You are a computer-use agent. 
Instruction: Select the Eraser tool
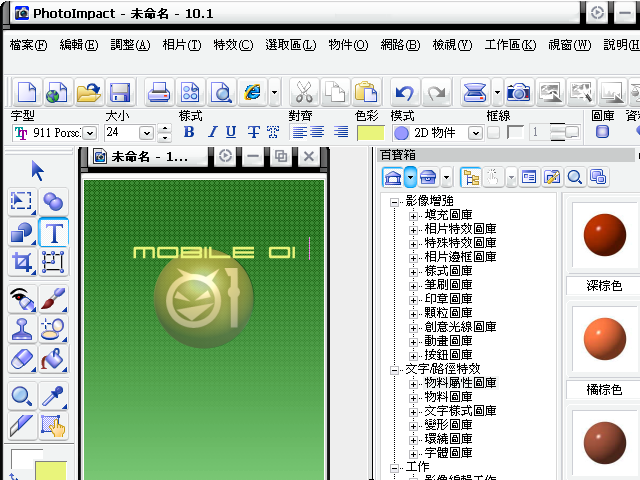click(22, 359)
